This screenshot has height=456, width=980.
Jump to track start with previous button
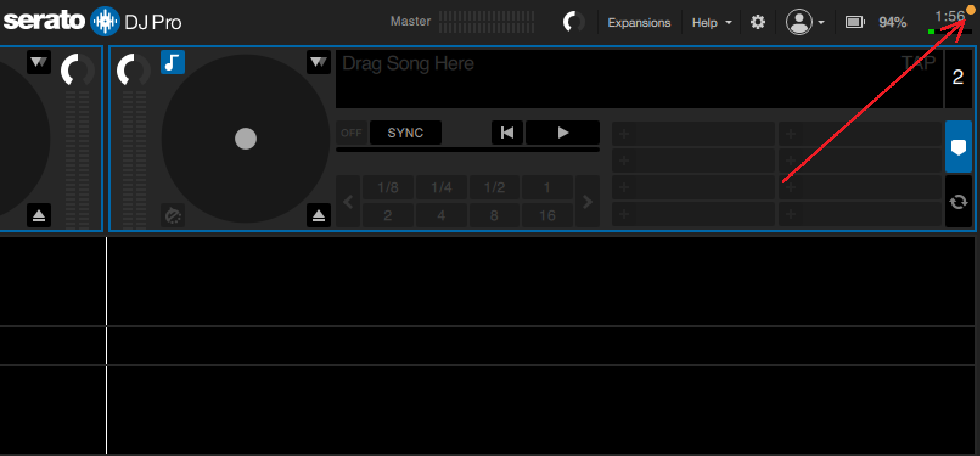(507, 133)
